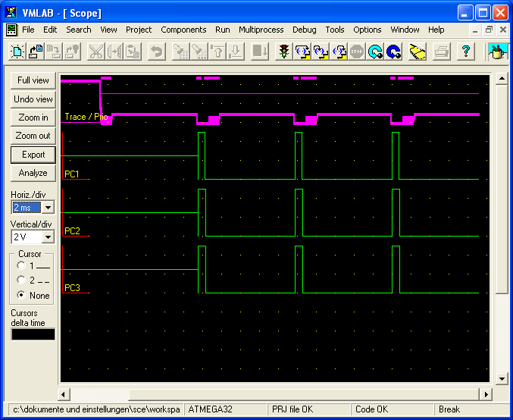Click the dark blue Restart arrow icon
This screenshot has height=420, width=513.
393,52
